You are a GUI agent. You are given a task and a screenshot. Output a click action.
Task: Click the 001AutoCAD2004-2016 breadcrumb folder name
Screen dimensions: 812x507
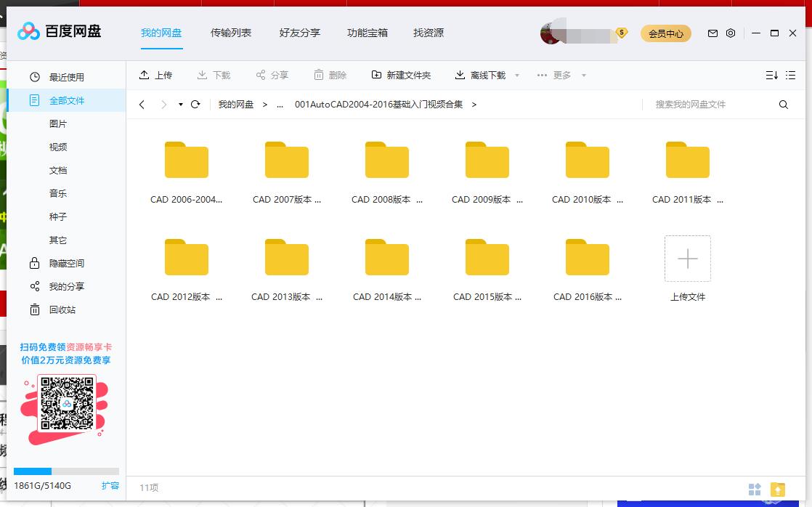click(x=378, y=105)
